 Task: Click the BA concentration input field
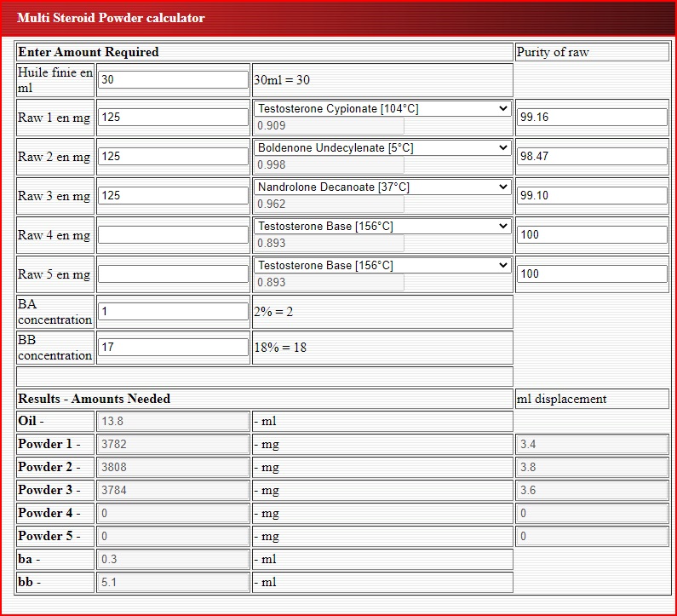(173, 312)
